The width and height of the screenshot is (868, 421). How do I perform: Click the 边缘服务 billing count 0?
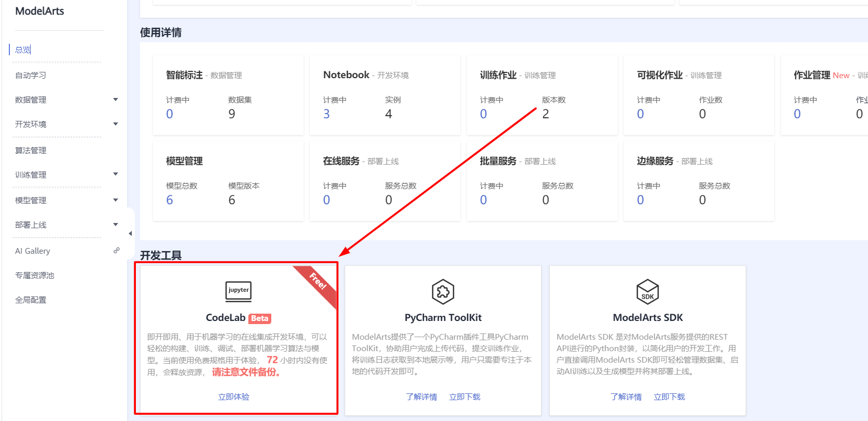point(640,200)
